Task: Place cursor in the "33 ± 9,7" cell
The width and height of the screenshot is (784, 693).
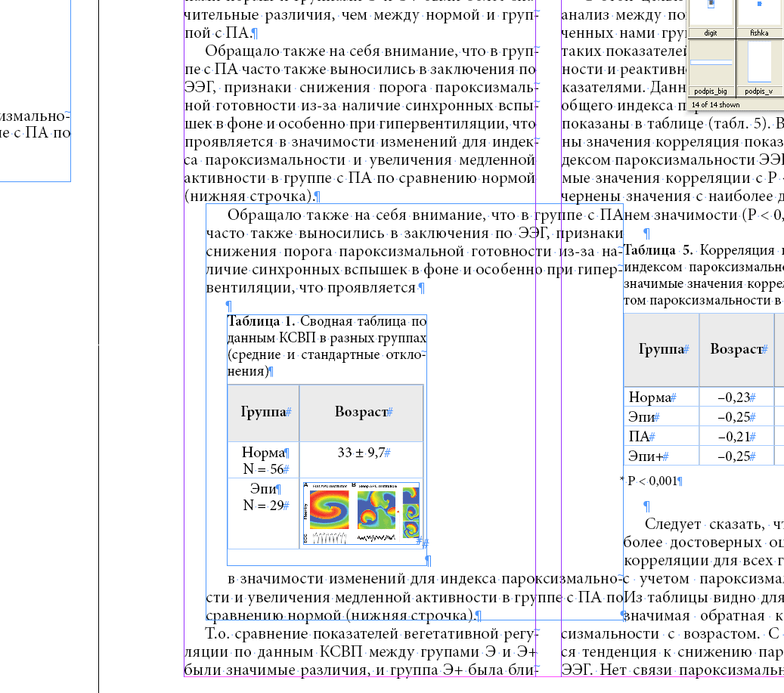Action: pyautogui.click(x=361, y=459)
